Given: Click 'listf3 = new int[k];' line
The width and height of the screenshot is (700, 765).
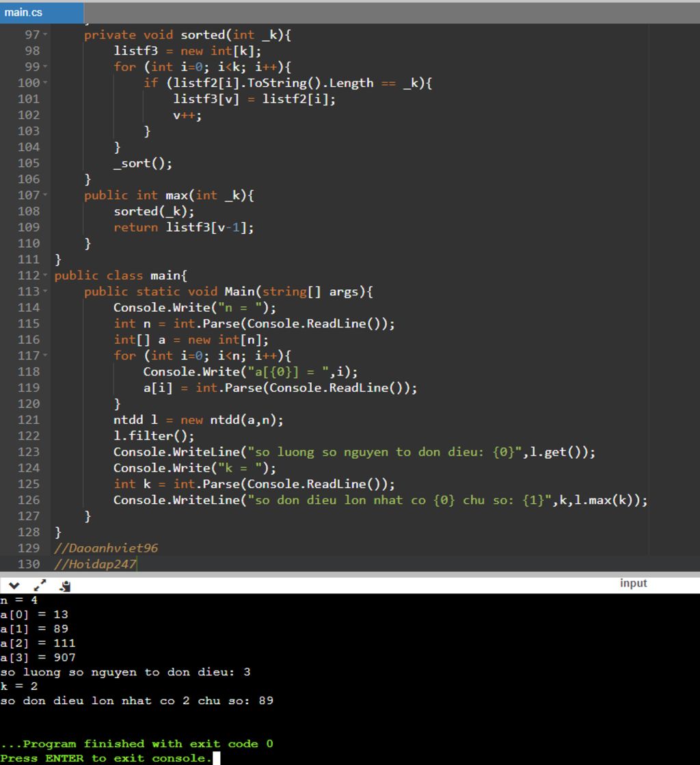Looking at the screenshot, I should 187,51.
